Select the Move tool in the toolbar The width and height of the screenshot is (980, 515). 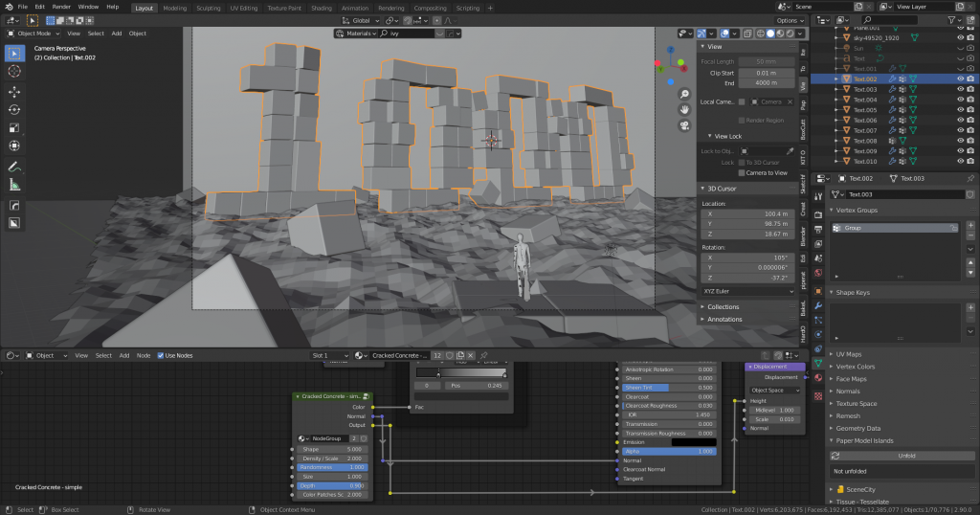[14, 91]
